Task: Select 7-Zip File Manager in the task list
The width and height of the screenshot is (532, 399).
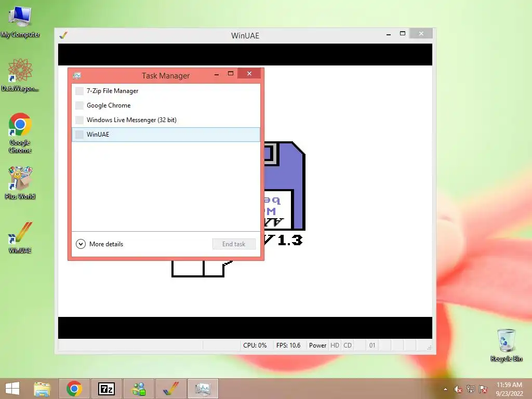Action: click(x=166, y=91)
